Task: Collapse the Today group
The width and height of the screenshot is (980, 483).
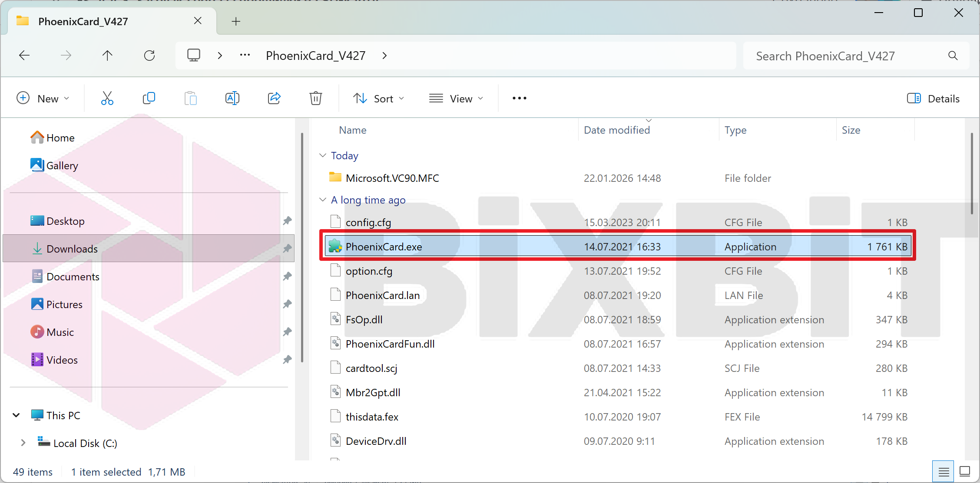Action: pos(323,155)
